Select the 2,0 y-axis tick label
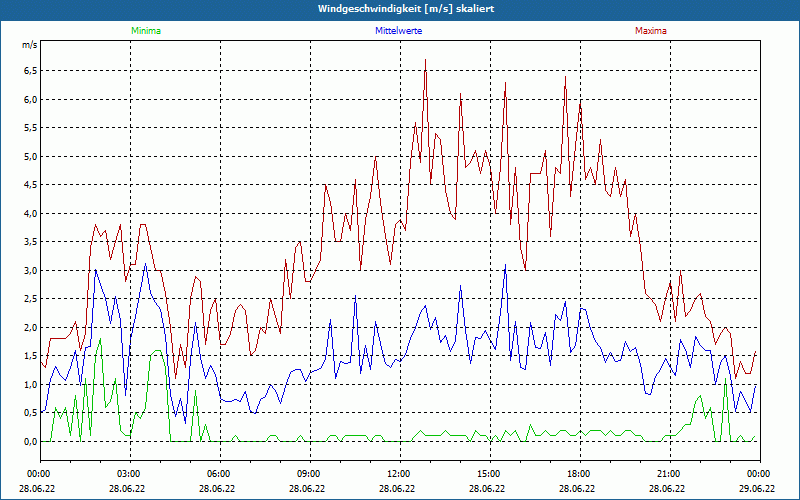The height and width of the screenshot is (500, 800). 31,328
